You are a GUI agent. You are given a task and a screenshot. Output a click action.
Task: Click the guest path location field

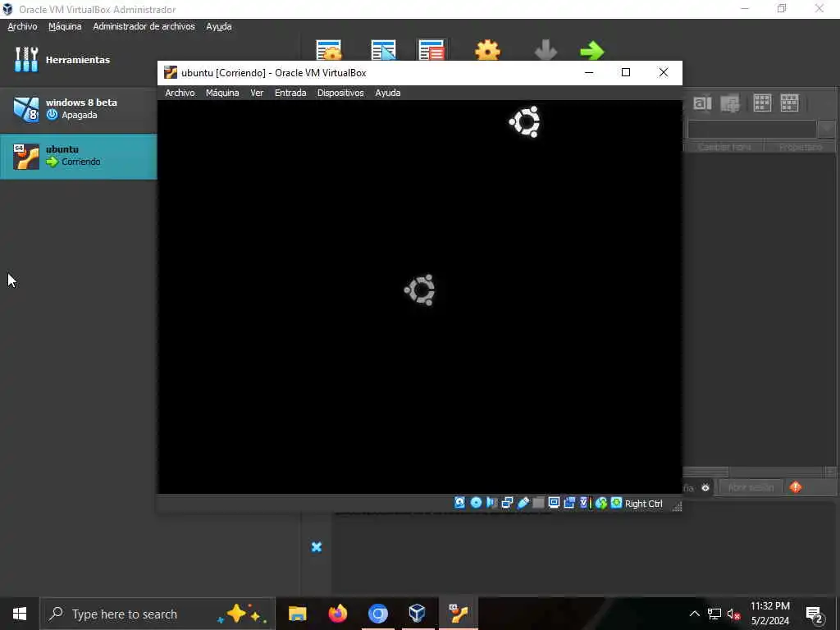pyautogui.click(x=752, y=129)
